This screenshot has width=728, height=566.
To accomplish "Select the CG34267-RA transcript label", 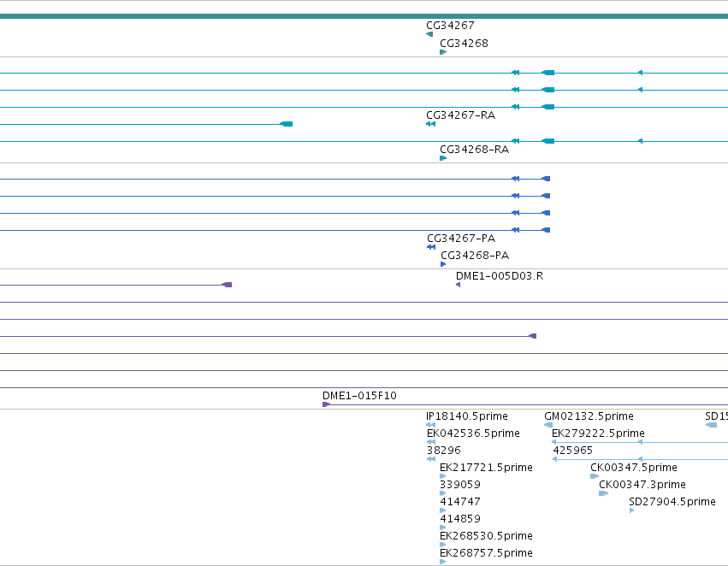I will click(460, 115).
